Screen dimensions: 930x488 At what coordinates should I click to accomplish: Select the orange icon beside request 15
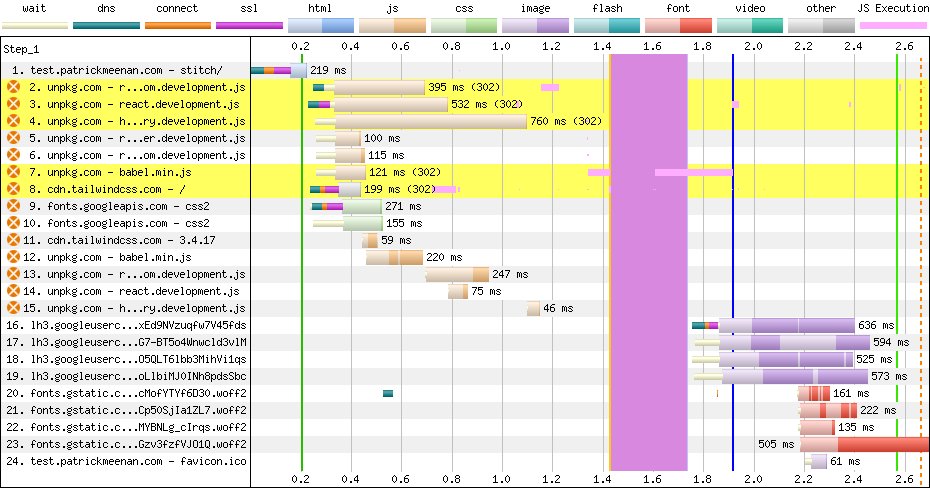click(x=13, y=309)
